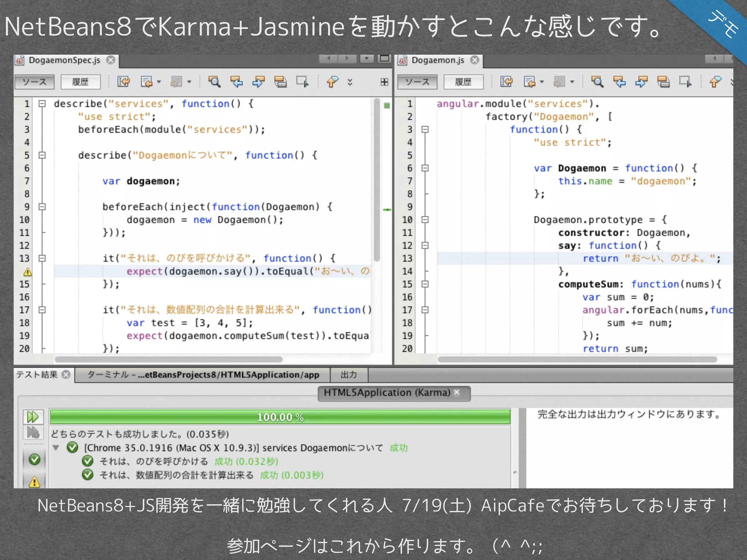Select ソース view in Dogaemon.js editor
This screenshot has width=747, height=560.
pos(417,82)
